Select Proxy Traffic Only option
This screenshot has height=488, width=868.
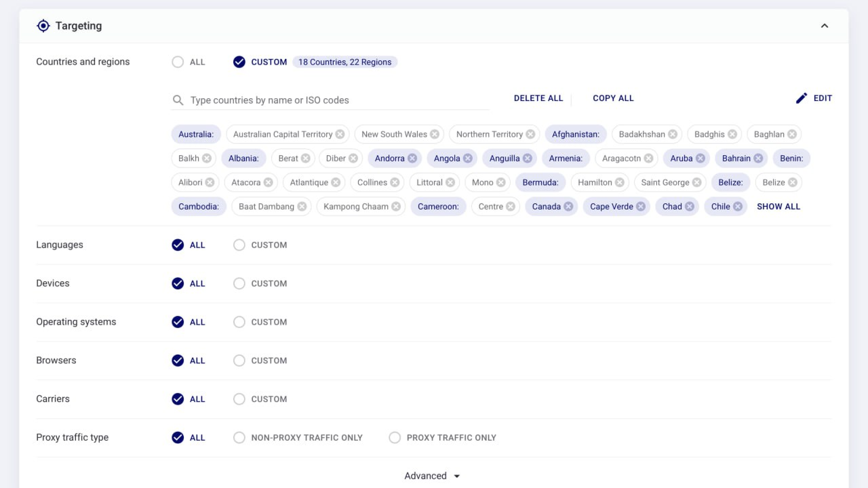click(395, 438)
